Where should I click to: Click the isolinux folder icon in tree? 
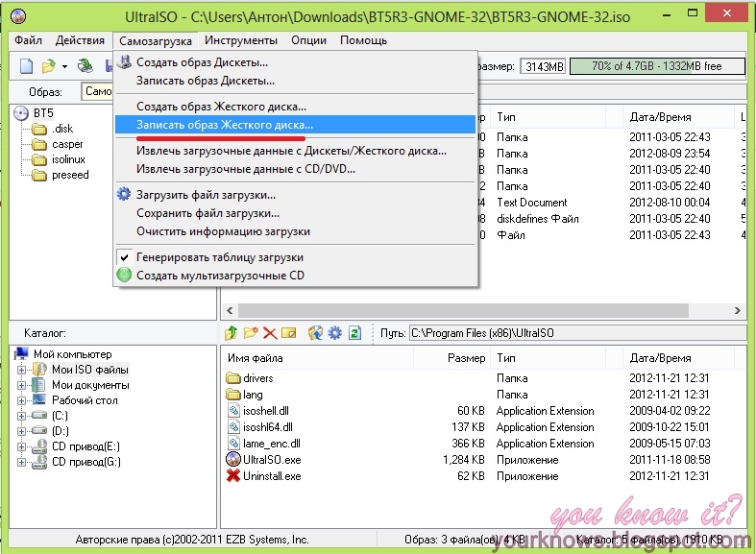(39, 159)
